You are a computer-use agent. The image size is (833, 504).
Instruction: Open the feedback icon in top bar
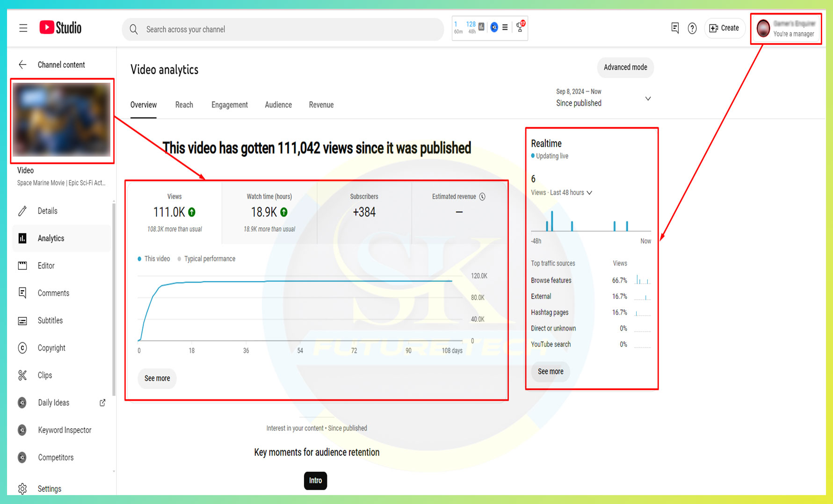pyautogui.click(x=675, y=28)
